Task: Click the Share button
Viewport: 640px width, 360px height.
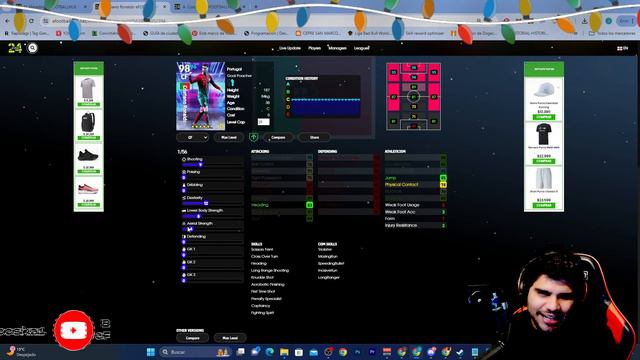Action: [x=314, y=138]
